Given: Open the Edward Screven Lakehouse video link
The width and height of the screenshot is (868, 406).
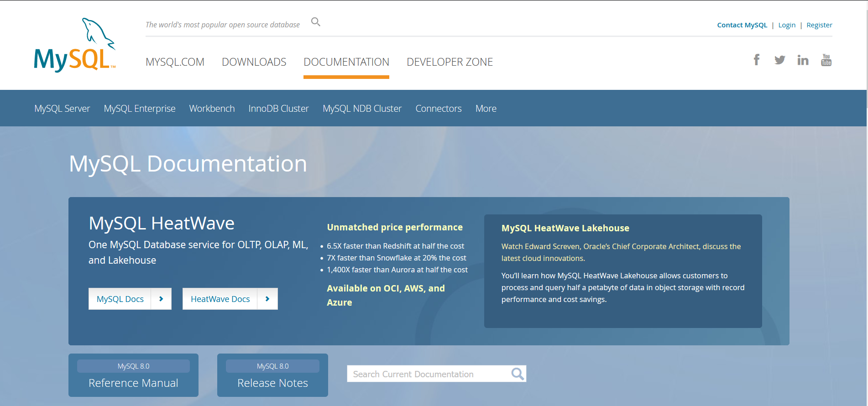Looking at the screenshot, I should pyautogui.click(x=621, y=252).
